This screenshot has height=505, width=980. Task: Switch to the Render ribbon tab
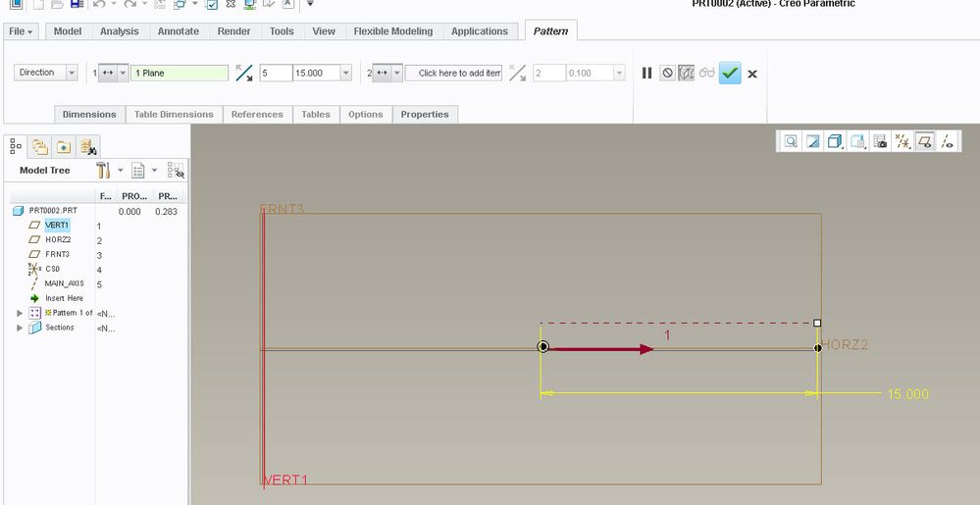point(233,31)
